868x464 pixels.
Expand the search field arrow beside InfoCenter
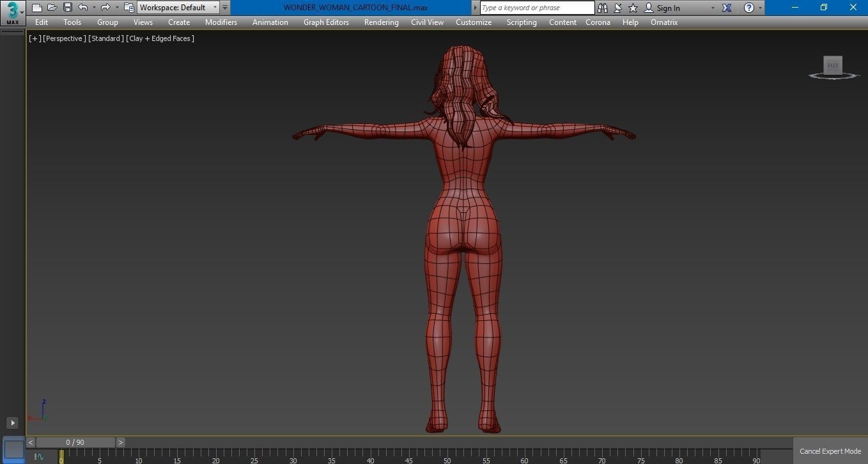(475, 8)
